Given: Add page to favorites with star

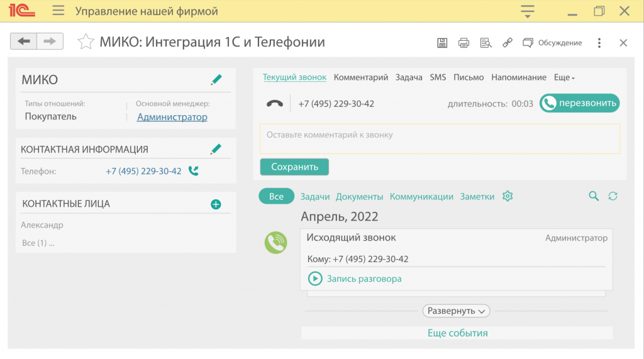Looking at the screenshot, I should coord(86,42).
